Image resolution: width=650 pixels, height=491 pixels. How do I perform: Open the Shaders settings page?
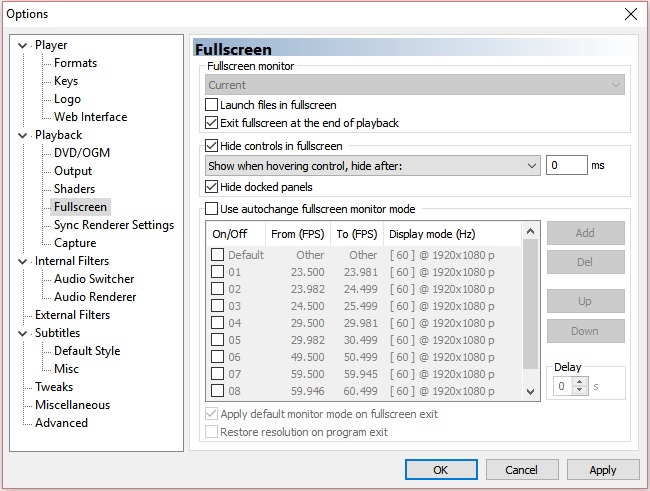pyautogui.click(x=74, y=189)
